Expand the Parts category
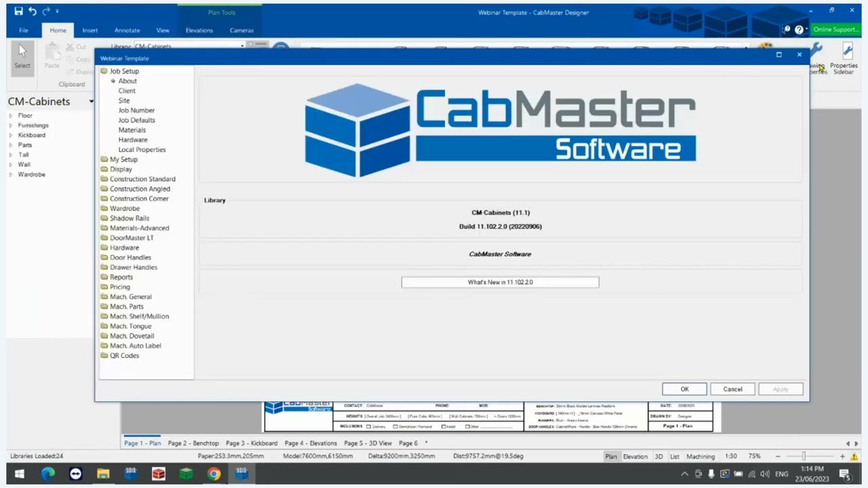The width and height of the screenshot is (868, 488). [10, 145]
